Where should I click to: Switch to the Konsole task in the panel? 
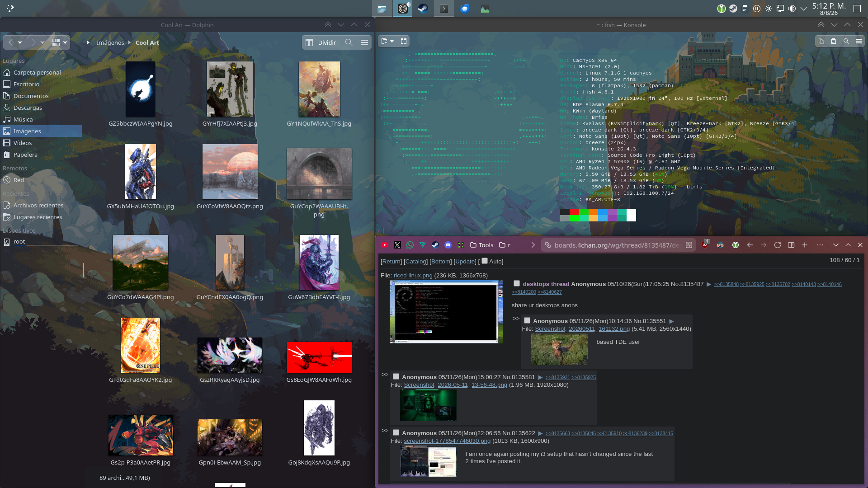(444, 9)
